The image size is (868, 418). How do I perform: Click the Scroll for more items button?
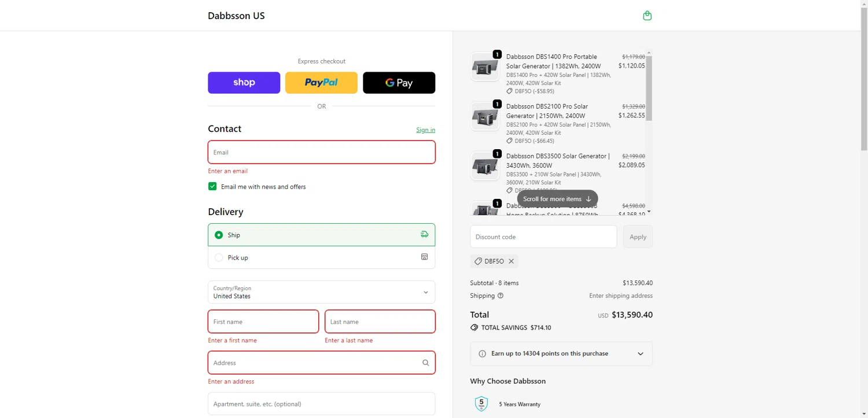click(557, 199)
